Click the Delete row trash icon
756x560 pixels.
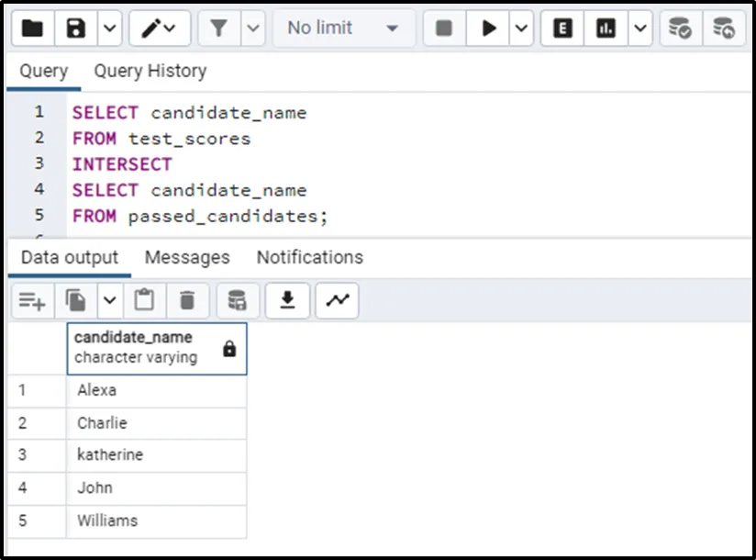pyautogui.click(x=187, y=301)
